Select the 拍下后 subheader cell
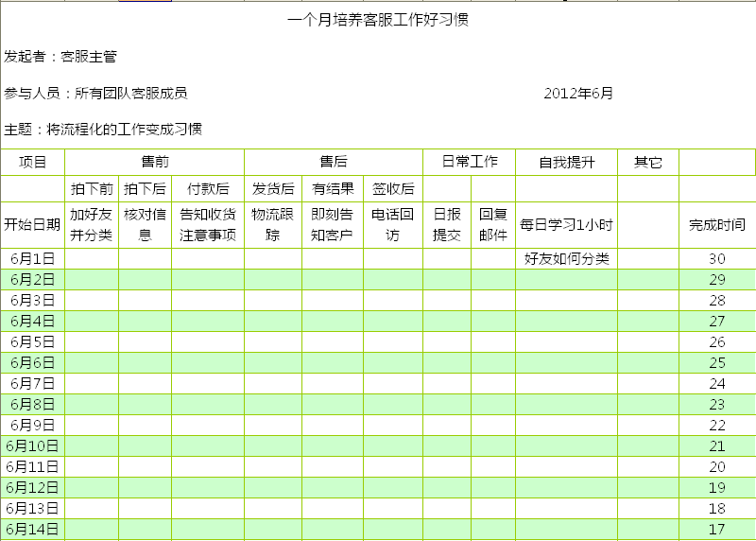The height and width of the screenshot is (541, 756). [x=146, y=189]
